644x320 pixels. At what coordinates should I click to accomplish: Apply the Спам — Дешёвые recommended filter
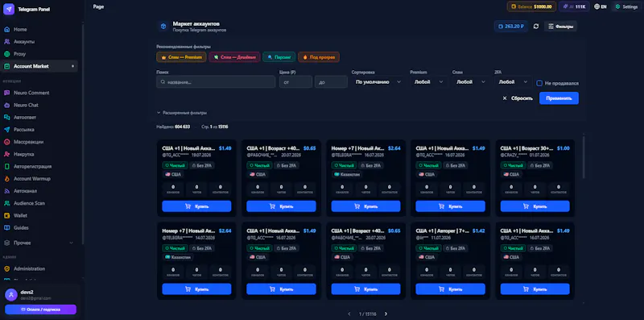click(x=234, y=57)
